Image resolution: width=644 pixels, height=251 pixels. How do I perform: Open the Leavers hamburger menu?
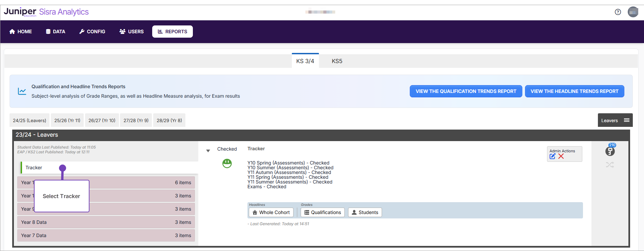[x=626, y=120]
